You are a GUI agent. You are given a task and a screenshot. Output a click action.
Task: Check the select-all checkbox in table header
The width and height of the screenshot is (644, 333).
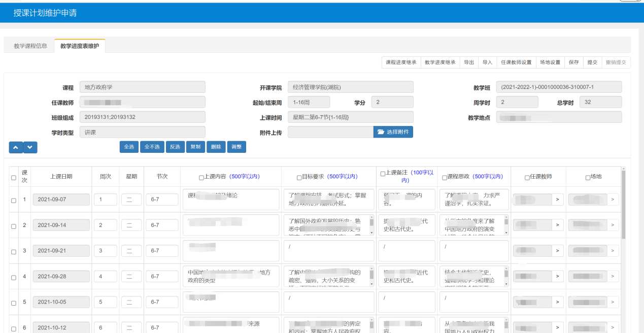14,177
